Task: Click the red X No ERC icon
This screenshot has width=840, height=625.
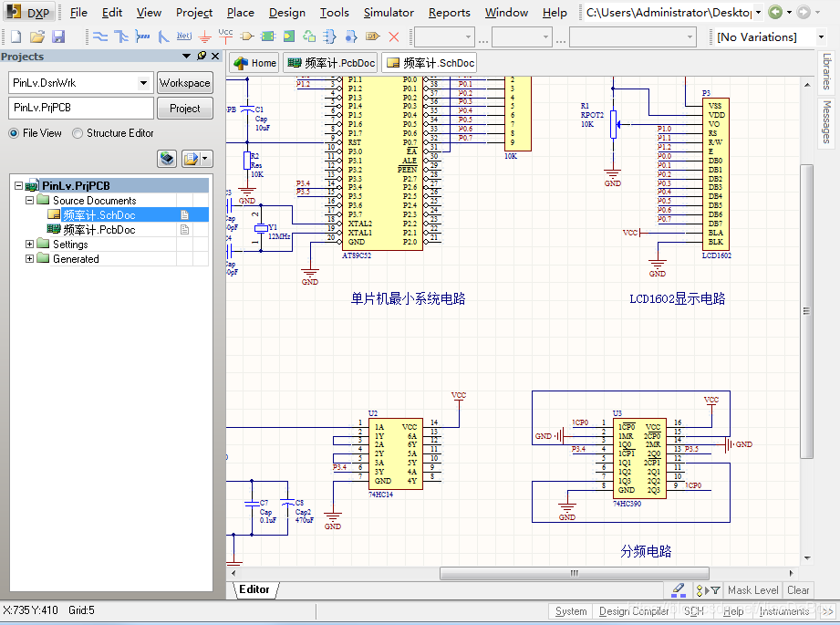Action: point(394,37)
